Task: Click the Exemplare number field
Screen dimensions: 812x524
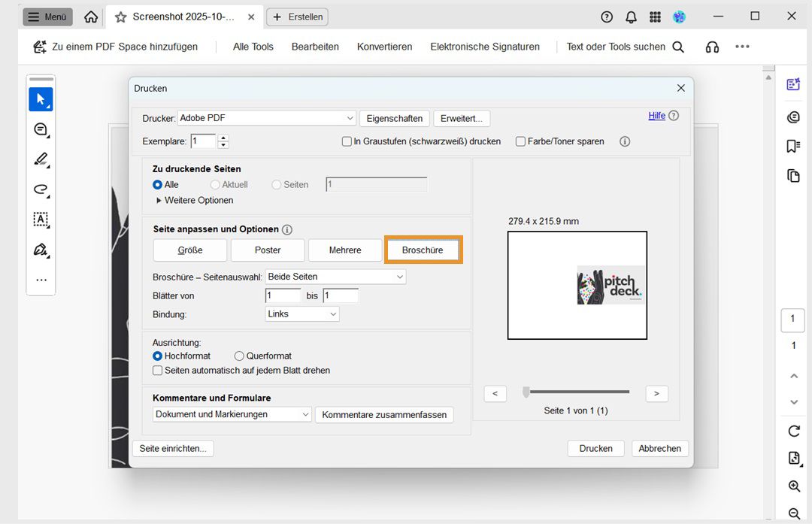Action: pos(204,141)
